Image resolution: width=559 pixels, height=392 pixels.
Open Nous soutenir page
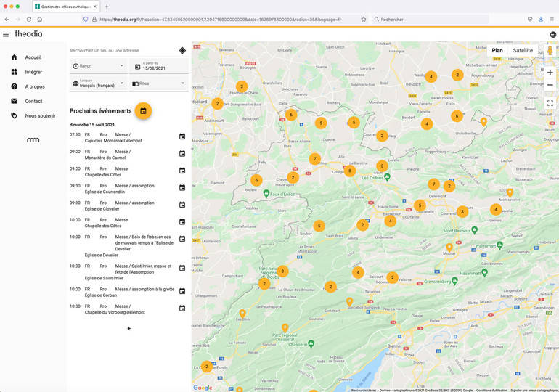[40, 116]
